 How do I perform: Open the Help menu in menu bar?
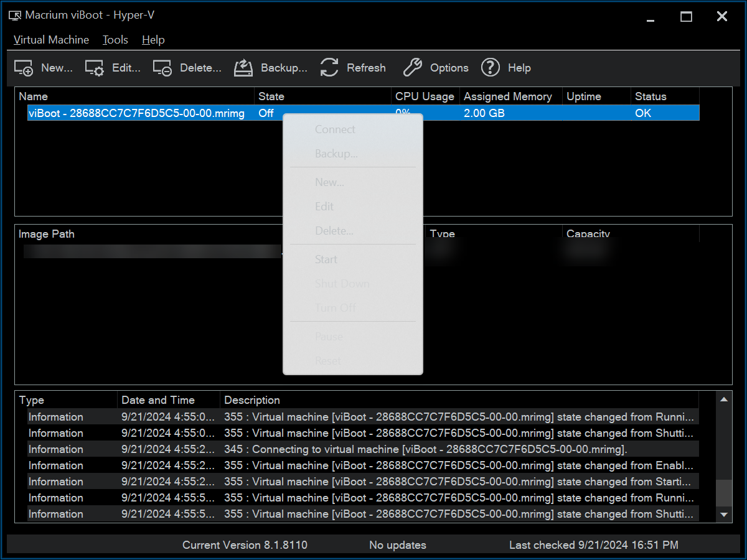click(153, 40)
